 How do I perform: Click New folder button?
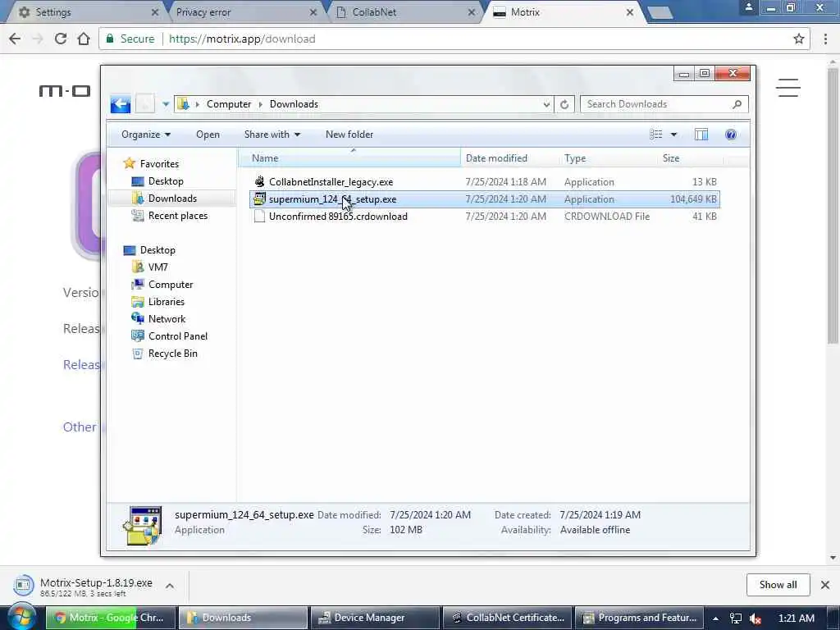(349, 135)
